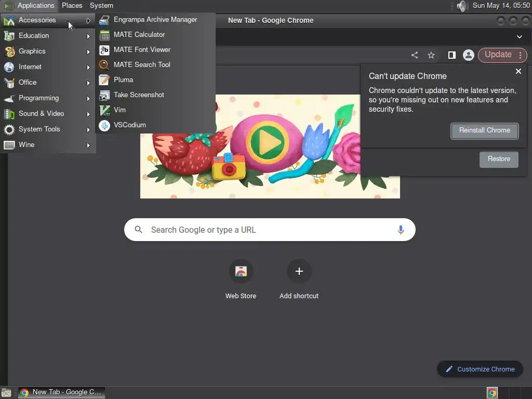The width and height of the screenshot is (532, 399).
Task: Expand the Accessories submenu arrow
Action: tap(88, 20)
